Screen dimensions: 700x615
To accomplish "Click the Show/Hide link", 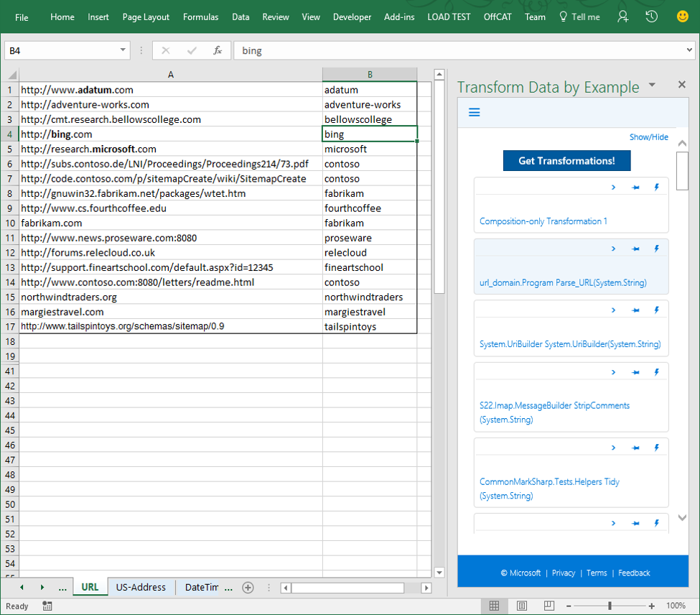I will (x=648, y=137).
